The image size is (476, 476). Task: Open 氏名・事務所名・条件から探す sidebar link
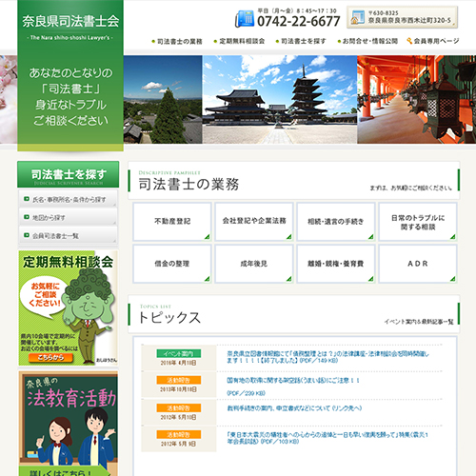tap(68, 199)
